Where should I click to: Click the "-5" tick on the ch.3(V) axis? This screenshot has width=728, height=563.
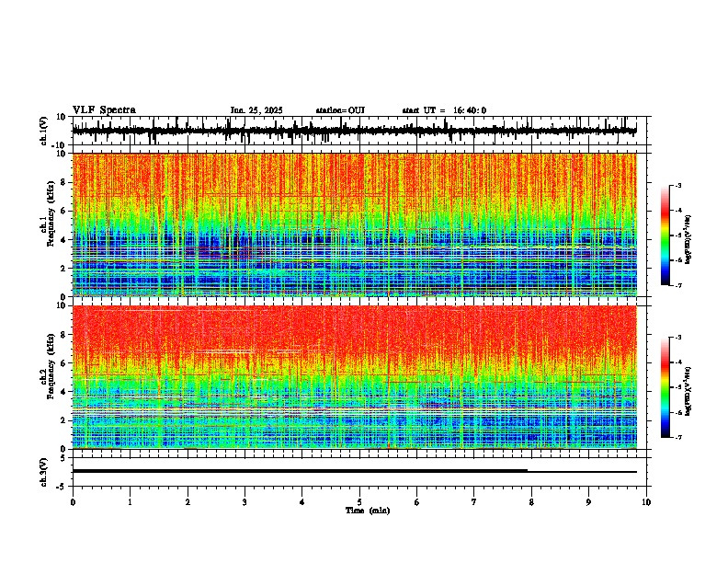click(62, 487)
